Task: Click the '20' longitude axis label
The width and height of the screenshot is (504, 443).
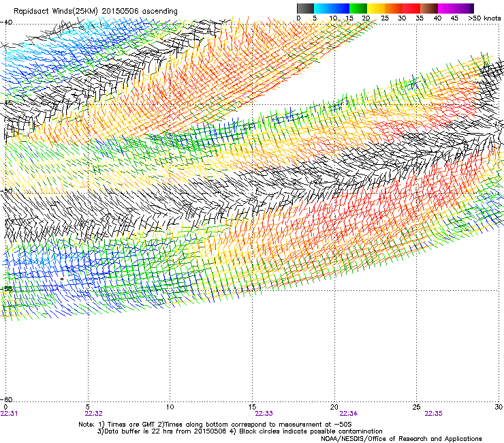Action: (334, 407)
